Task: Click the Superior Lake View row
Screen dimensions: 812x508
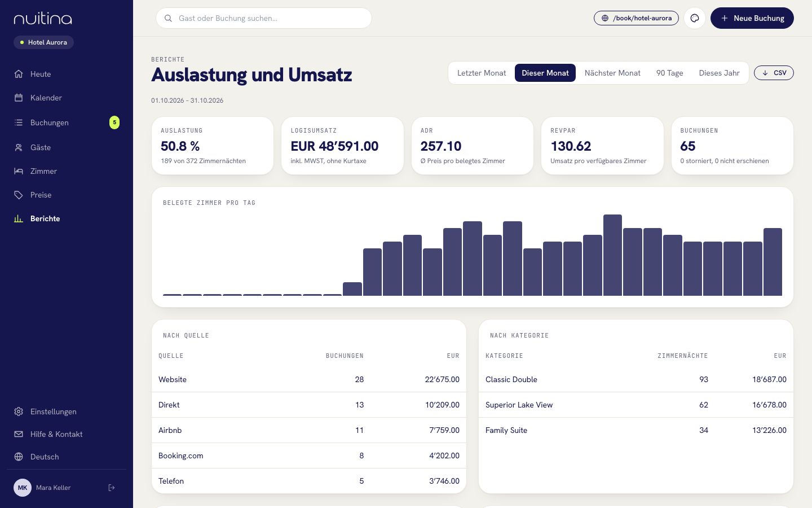Action: click(636, 405)
